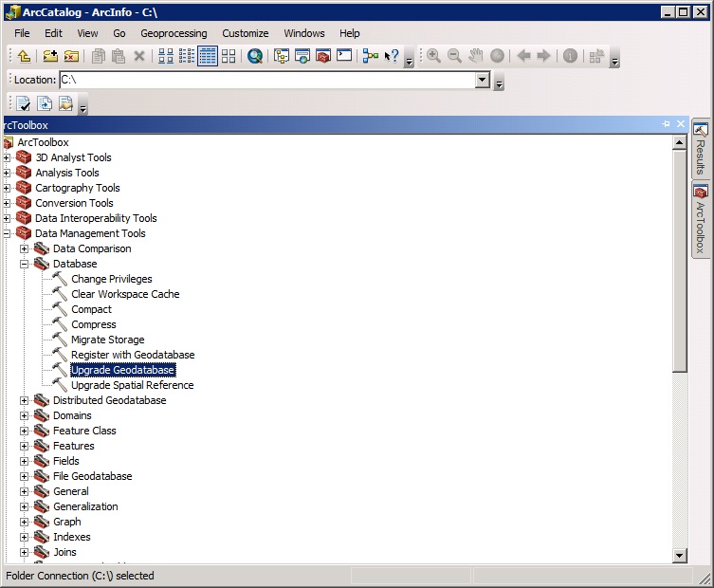The width and height of the screenshot is (714, 588).
Task: Click the Full Extent globe icon
Action: 497,56
